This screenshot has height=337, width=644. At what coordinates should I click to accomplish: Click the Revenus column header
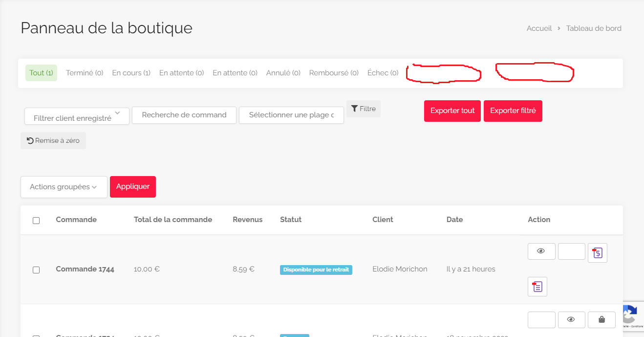pos(248,220)
